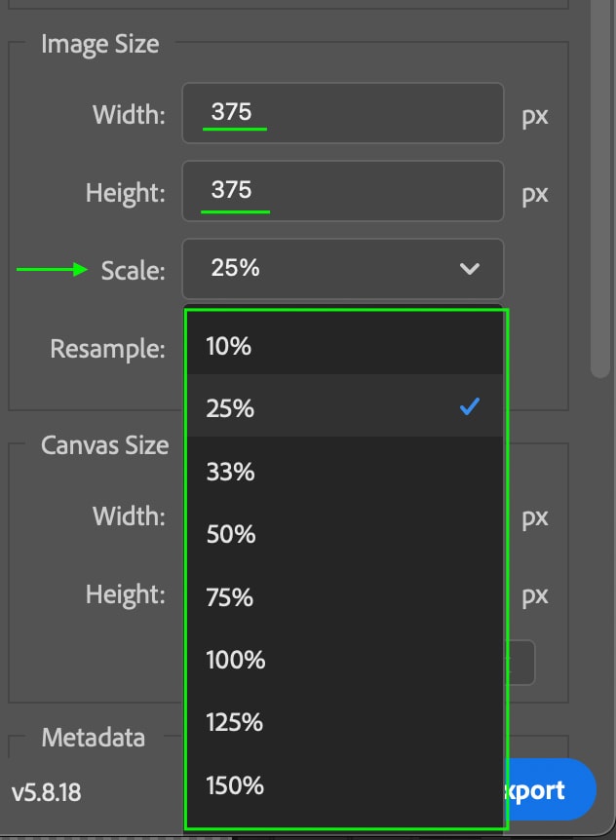
Task: Click the Scale dropdown chevron arrow
Action: pyautogui.click(x=470, y=268)
